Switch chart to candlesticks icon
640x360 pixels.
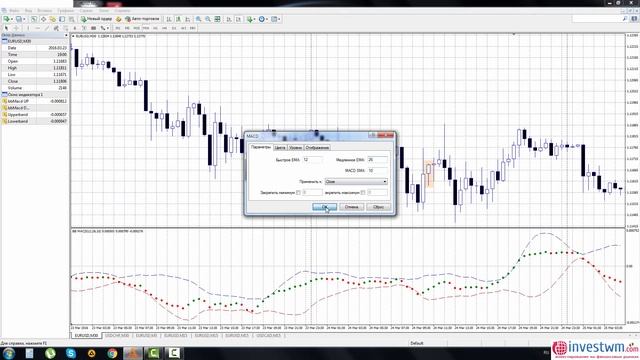(178, 19)
